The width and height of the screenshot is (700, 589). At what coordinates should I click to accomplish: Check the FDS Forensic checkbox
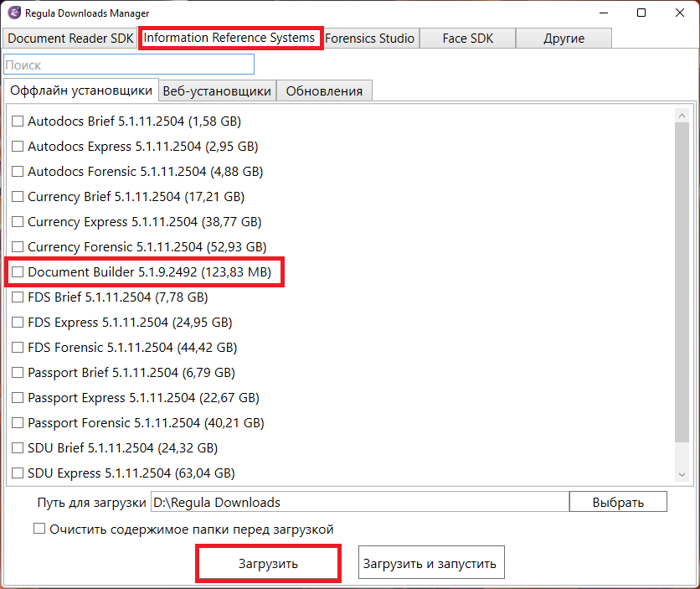[18, 348]
